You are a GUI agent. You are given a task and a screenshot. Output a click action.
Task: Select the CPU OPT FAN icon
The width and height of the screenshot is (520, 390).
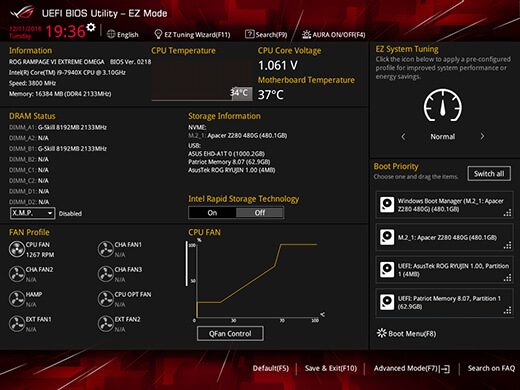(106, 299)
